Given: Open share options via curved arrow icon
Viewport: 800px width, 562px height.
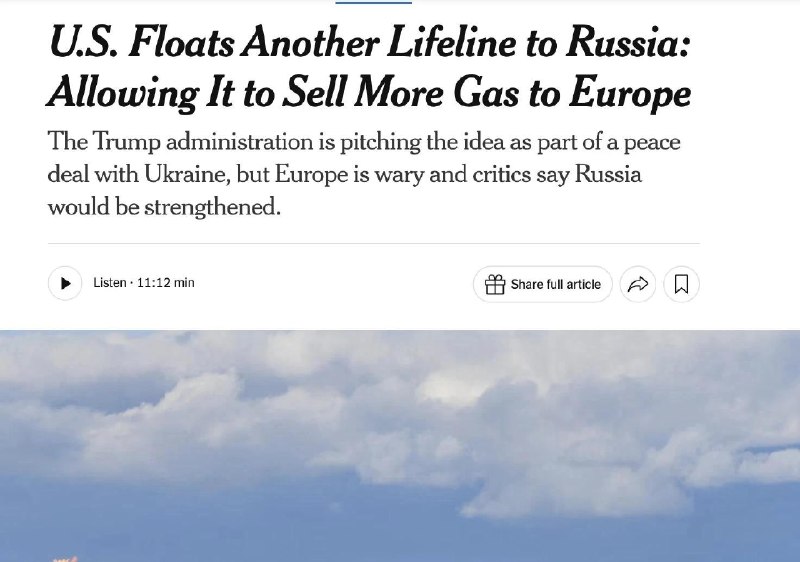Looking at the screenshot, I should click(638, 284).
